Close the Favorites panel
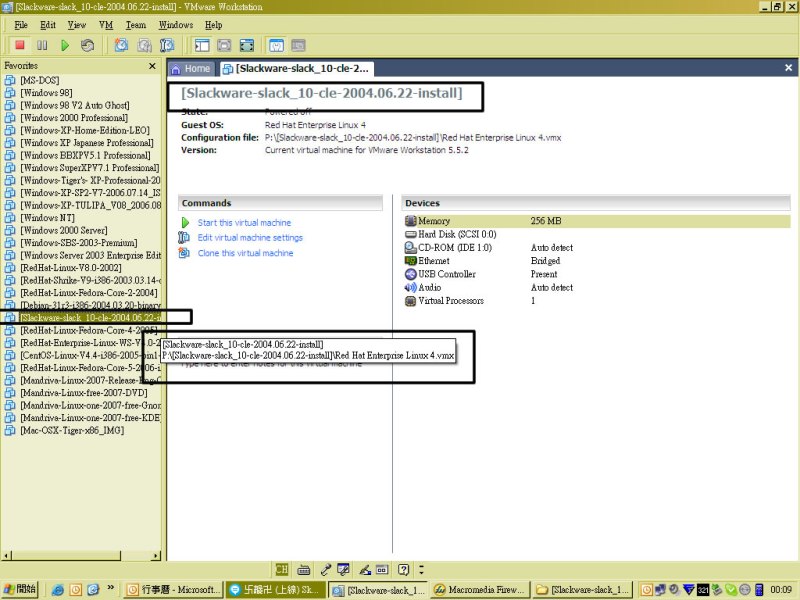800x600 pixels. click(x=152, y=66)
